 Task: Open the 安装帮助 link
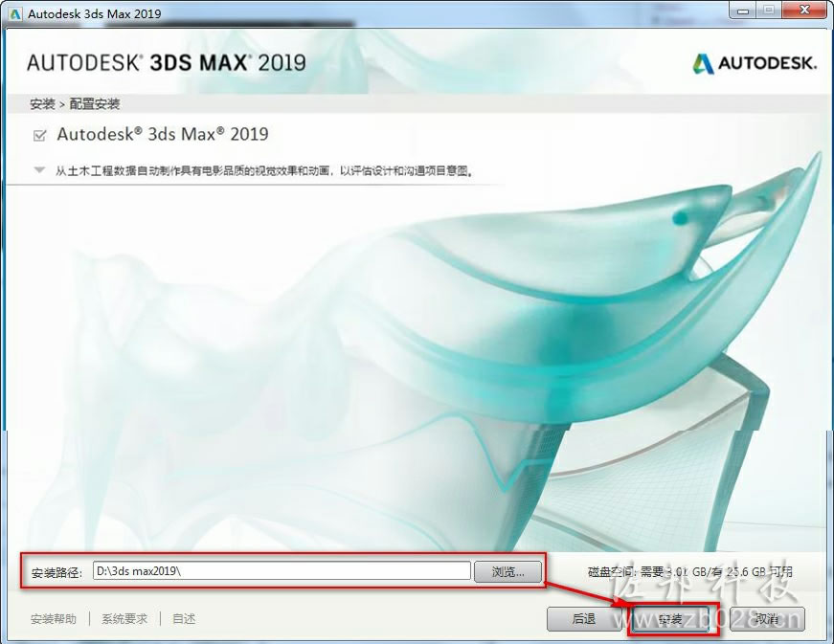pyautogui.click(x=54, y=619)
